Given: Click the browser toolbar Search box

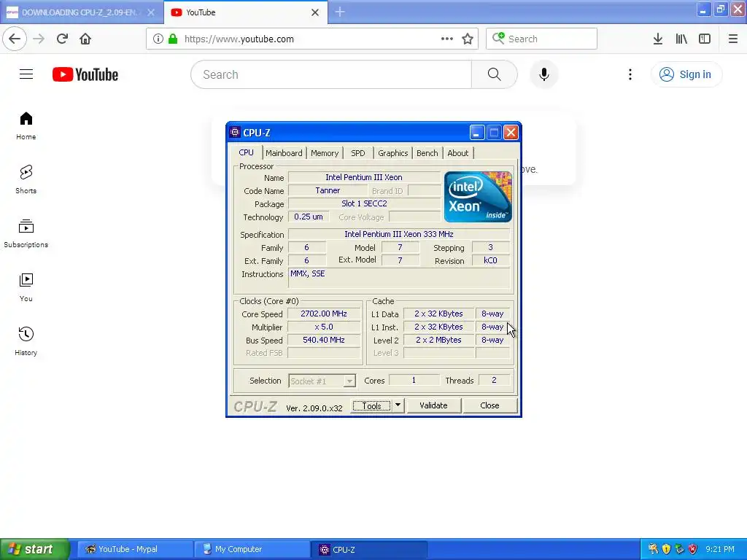Looking at the screenshot, I should [x=541, y=39].
